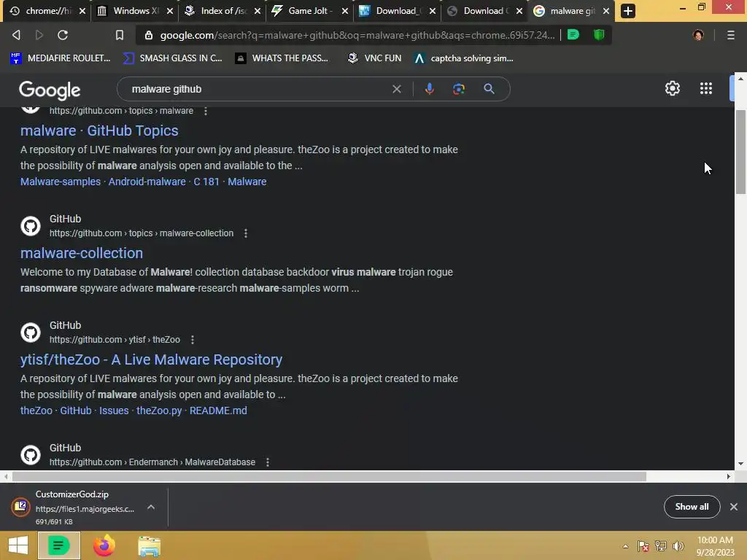Open the browser profile avatar
The image size is (747, 560).
pyautogui.click(x=698, y=35)
